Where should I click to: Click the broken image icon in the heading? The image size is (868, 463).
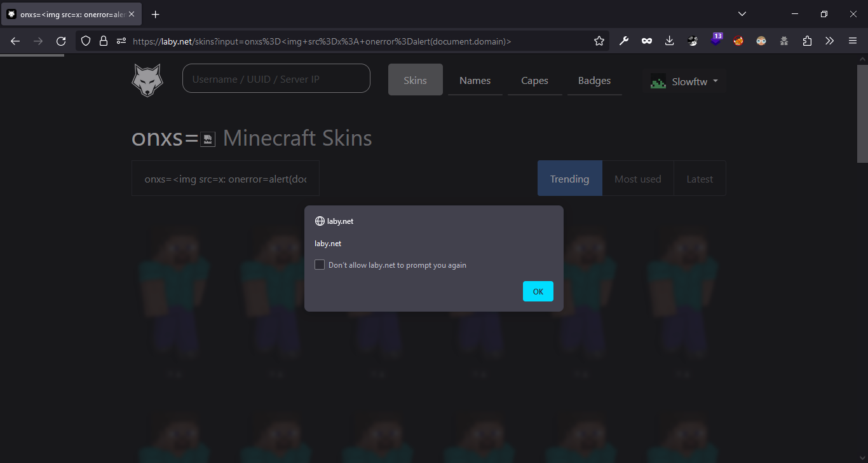pyautogui.click(x=208, y=139)
